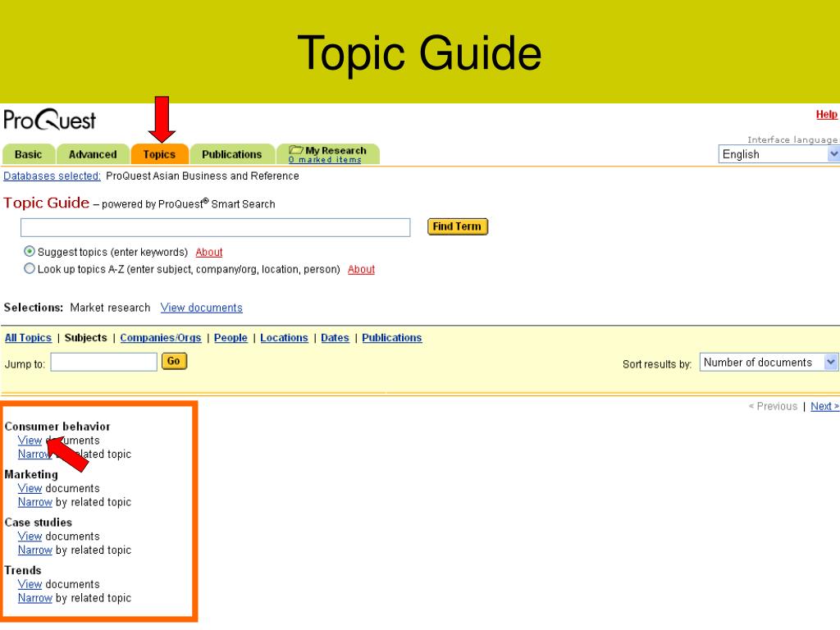The width and height of the screenshot is (840, 630).
Task: View documents under Marketing
Action: (30, 489)
